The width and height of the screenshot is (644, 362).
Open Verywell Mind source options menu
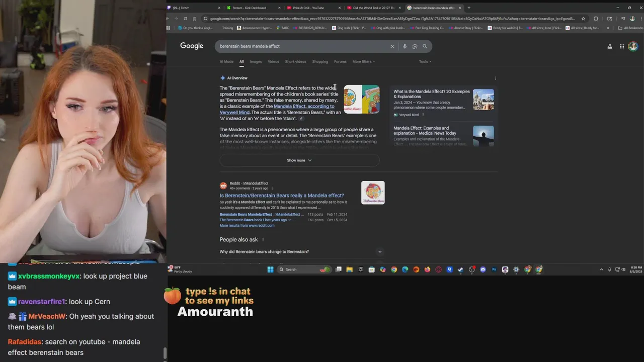423,115
